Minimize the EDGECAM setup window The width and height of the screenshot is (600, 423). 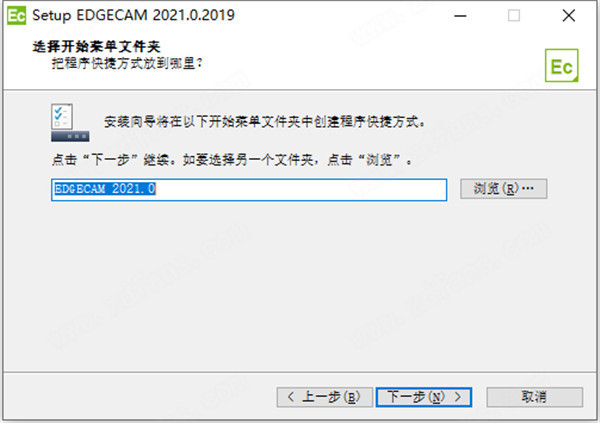[460, 16]
